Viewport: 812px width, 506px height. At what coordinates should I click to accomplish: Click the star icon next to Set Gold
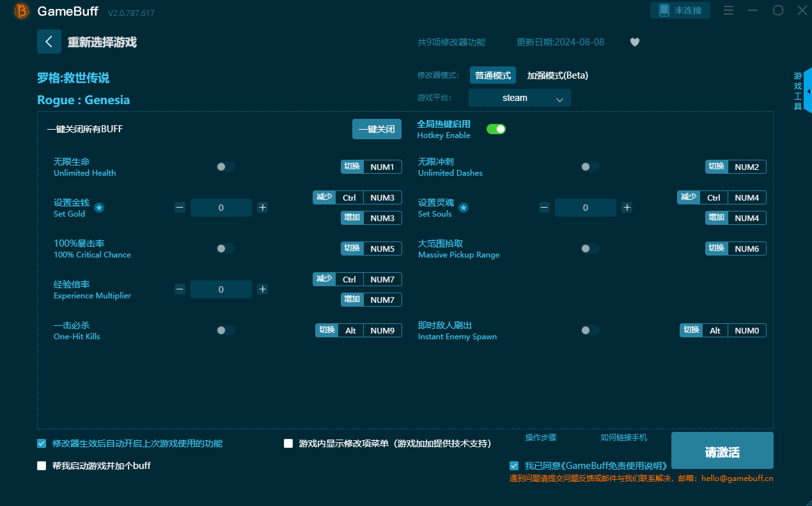tap(99, 208)
